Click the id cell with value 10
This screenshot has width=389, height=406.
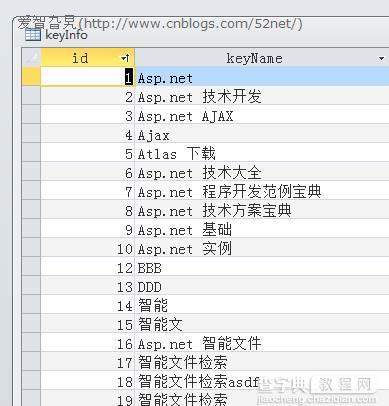88,248
